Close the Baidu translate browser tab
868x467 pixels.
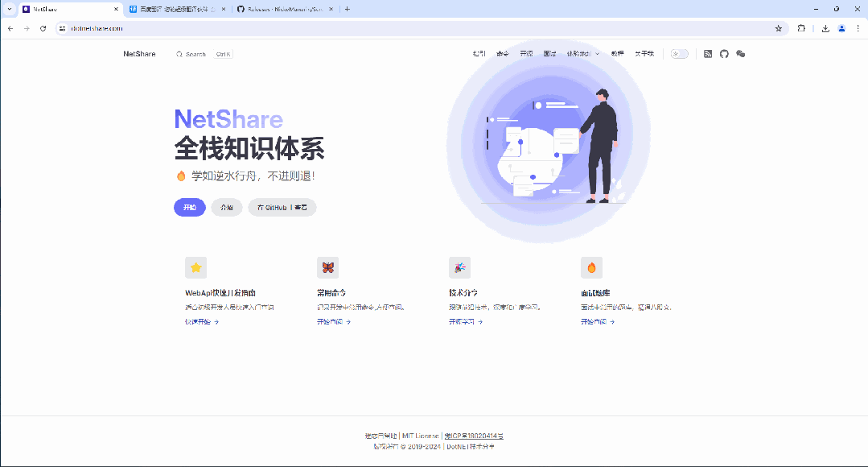click(224, 10)
